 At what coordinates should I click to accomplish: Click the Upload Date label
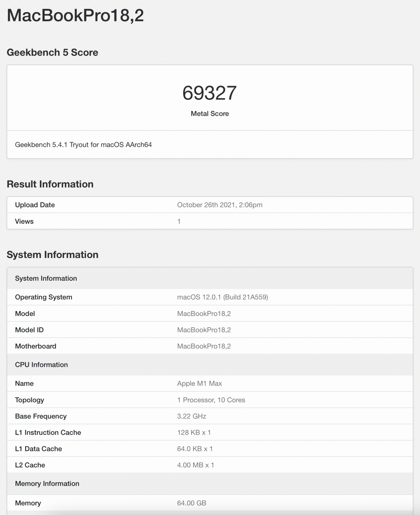pos(35,205)
